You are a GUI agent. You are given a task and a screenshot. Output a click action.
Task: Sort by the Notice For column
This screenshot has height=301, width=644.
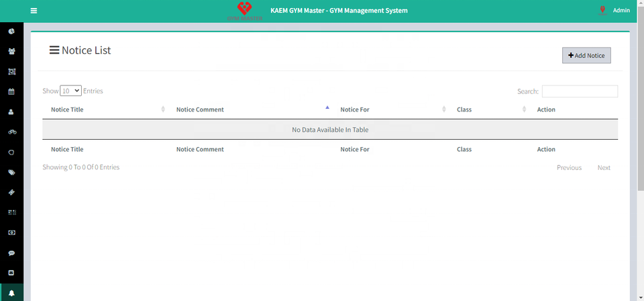click(x=355, y=110)
